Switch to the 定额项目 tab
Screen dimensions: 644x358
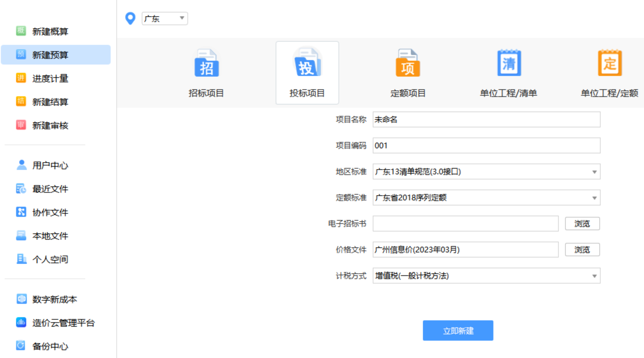click(408, 73)
